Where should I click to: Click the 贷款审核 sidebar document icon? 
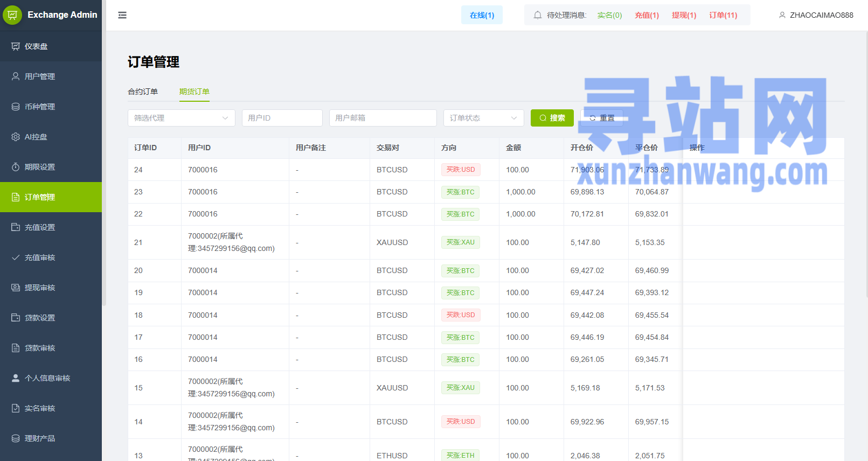(x=16, y=348)
